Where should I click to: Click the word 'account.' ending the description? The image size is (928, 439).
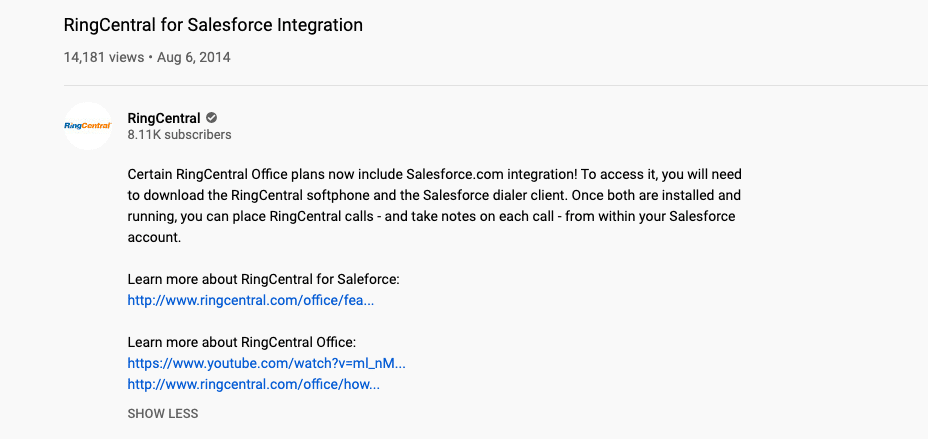click(154, 237)
